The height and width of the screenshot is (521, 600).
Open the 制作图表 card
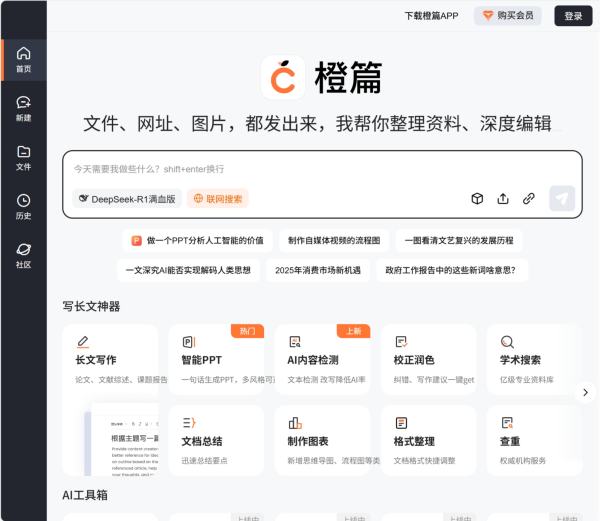pos(322,441)
